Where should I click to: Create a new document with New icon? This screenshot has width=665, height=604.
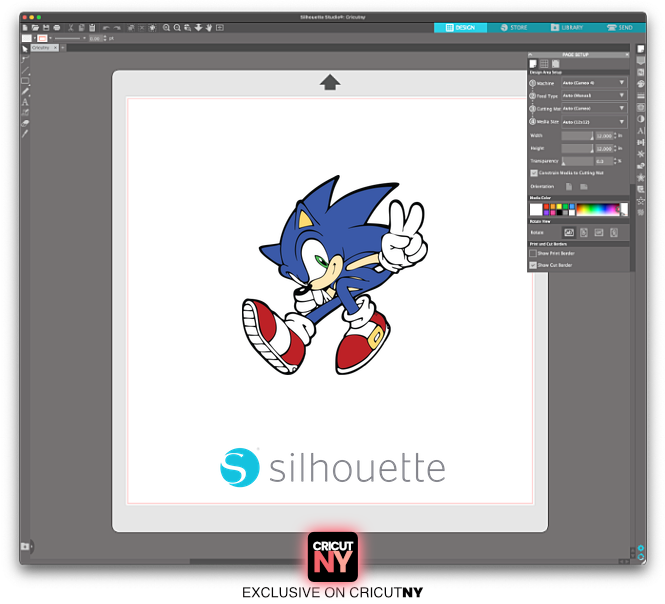25,28
